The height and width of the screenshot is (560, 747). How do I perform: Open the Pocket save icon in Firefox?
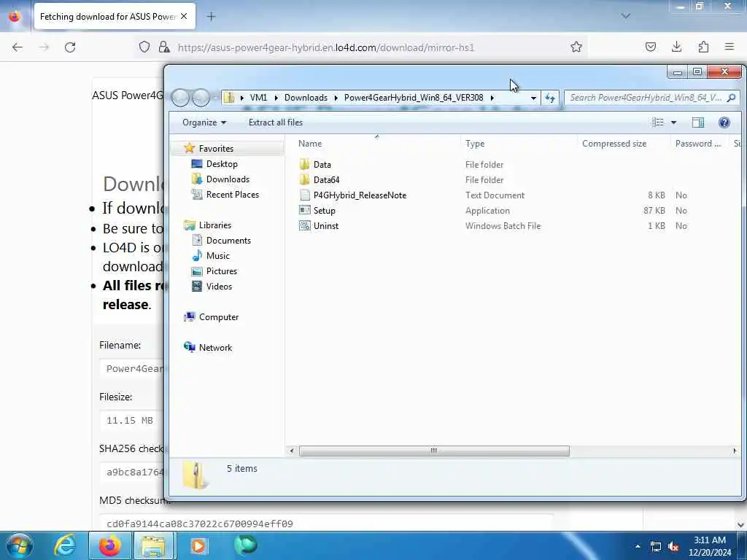pos(650,47)
